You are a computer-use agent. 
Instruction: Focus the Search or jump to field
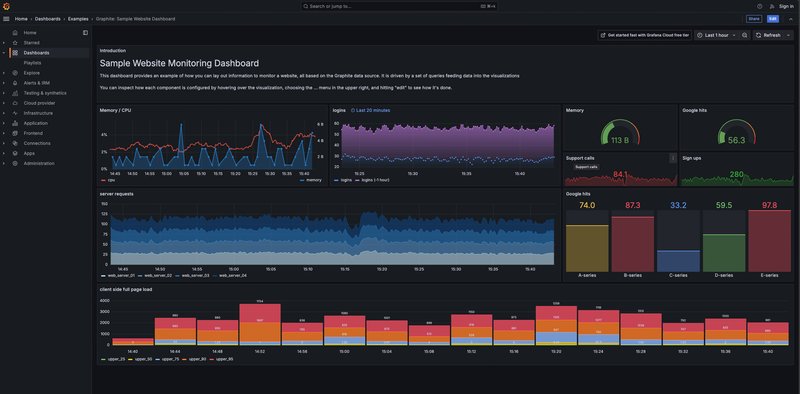tap(399, 6)
